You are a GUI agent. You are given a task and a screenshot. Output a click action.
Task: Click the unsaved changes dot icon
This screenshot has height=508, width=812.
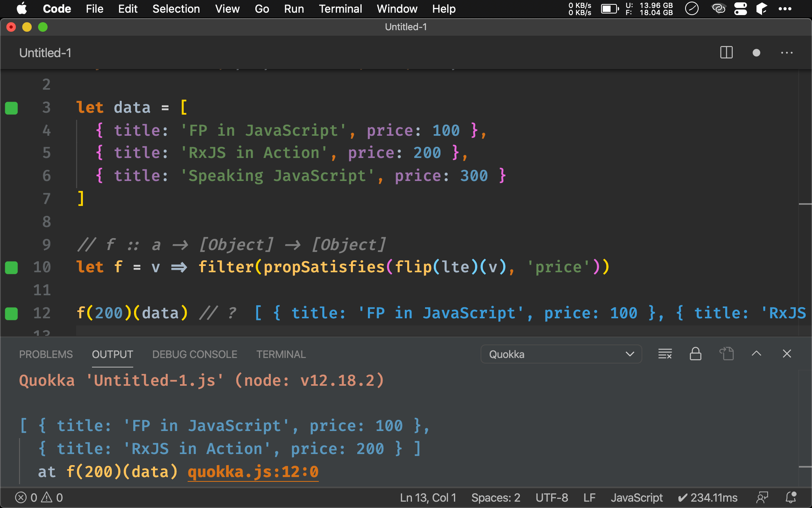756,52
